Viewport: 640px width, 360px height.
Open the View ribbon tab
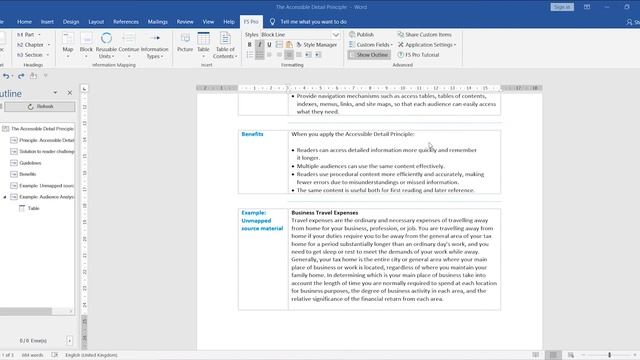tap(208, 22)
